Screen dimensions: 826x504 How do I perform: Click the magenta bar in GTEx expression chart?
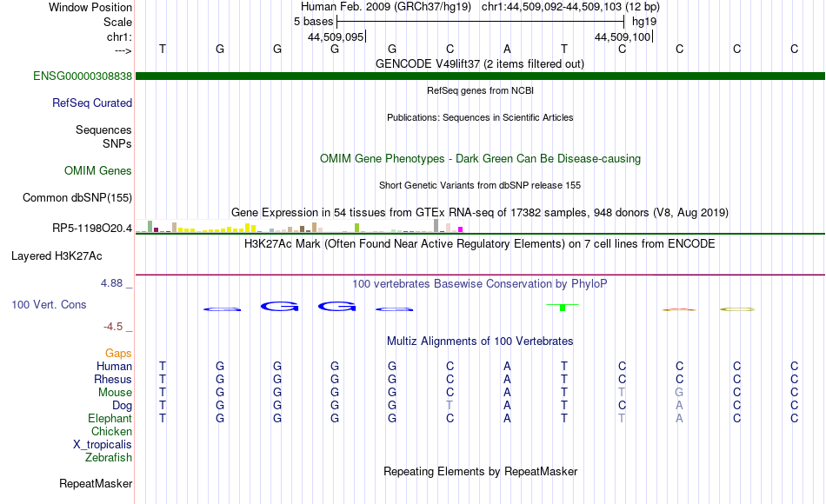pos(461,229)
